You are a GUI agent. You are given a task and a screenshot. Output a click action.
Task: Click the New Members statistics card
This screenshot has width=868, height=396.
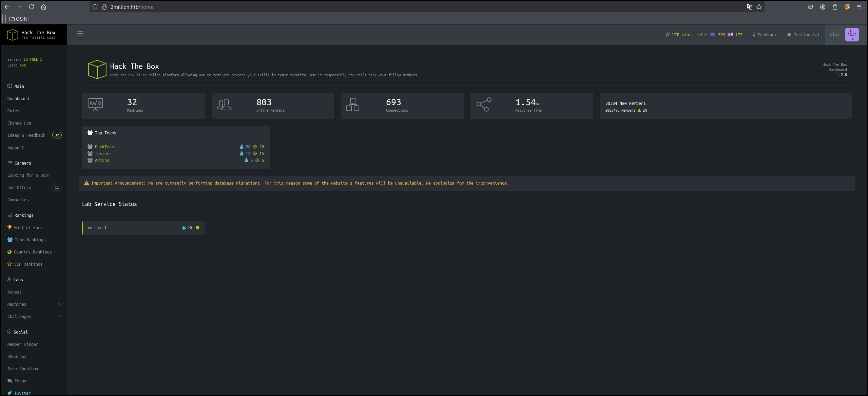[x=726, y=106]
